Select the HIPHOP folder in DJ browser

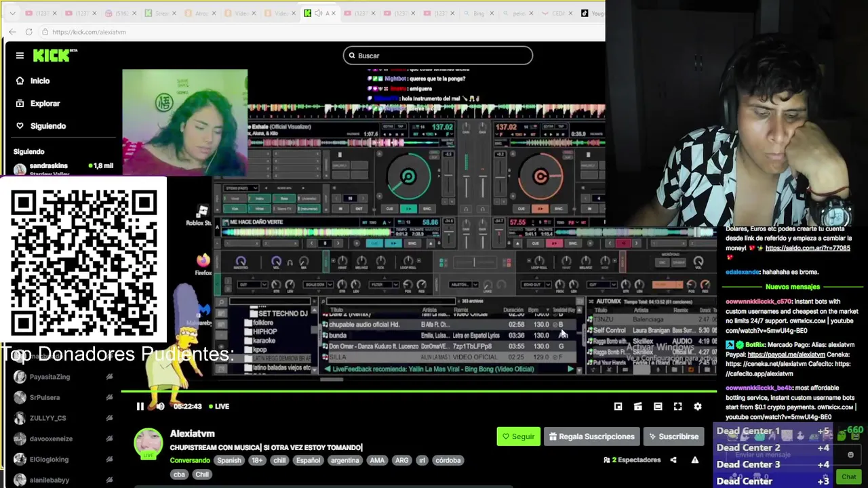(264, 331)
